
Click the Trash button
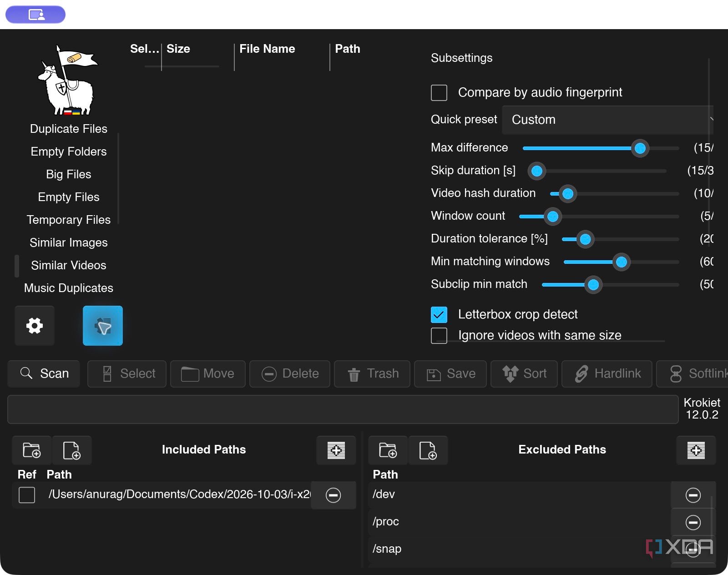pyautogui.click(x=372, y=374)
